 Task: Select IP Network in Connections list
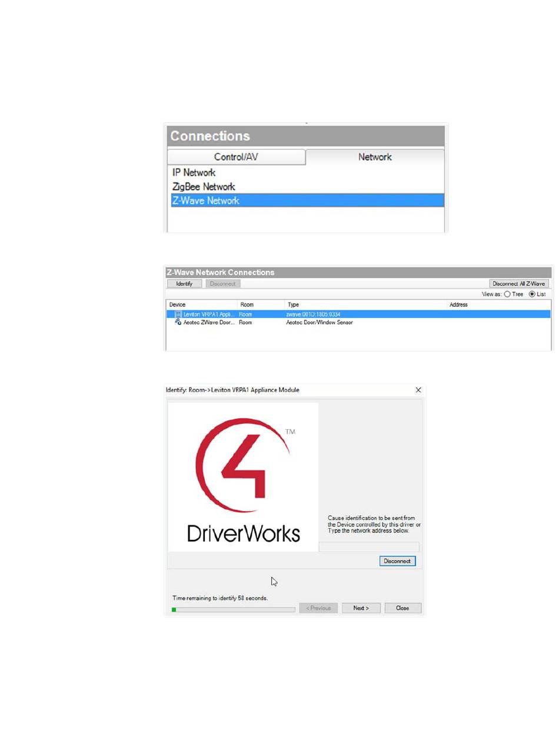tap(193, 173)
